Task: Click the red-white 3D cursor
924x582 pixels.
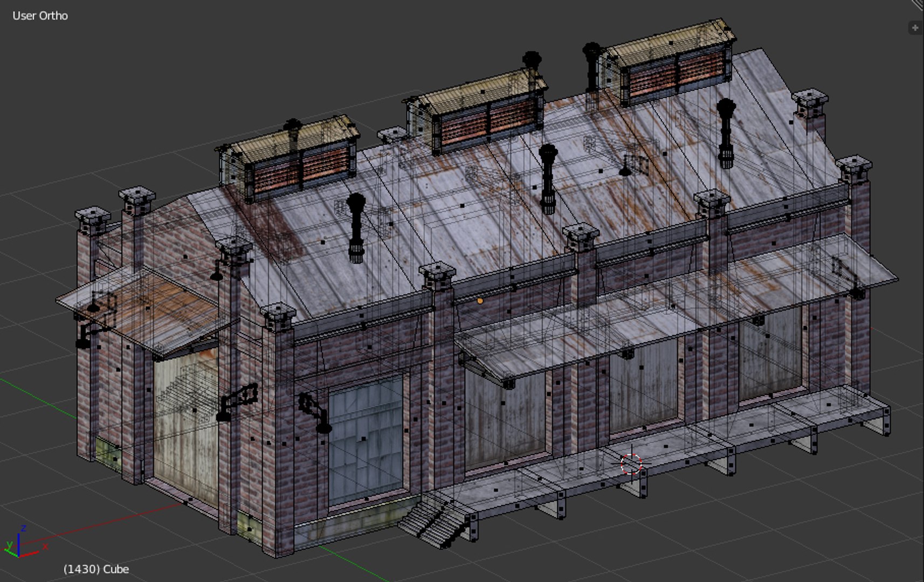Action: 631,463
